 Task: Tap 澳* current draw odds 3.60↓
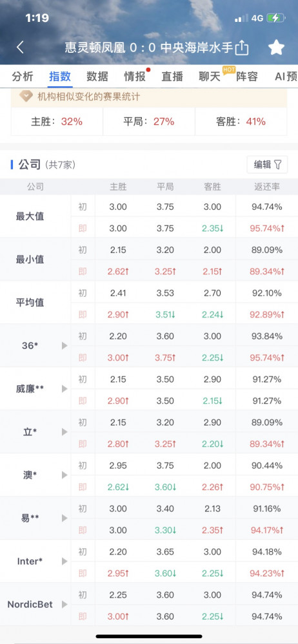coord(166,487)
